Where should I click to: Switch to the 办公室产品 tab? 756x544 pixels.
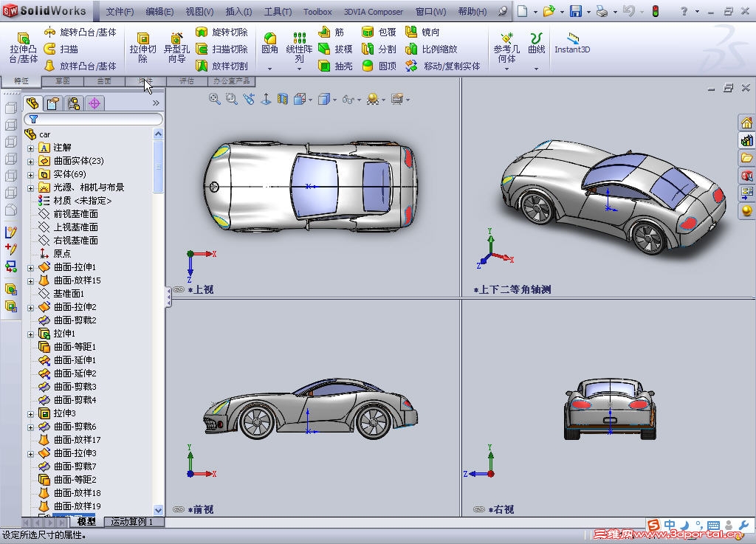pyautogui.click(x=231, y=81)
